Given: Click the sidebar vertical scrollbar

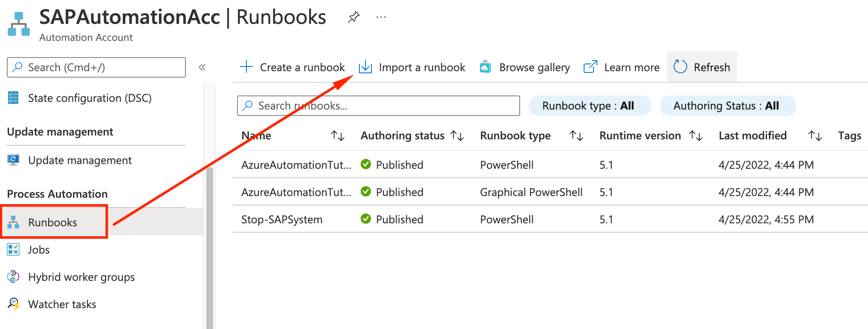Looking at the screenshot, I should point(210,248).
